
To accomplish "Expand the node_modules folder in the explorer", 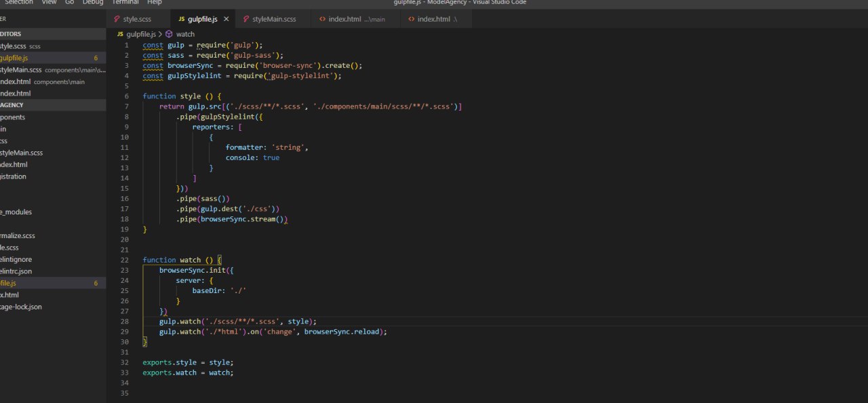I will click(17, 212).
